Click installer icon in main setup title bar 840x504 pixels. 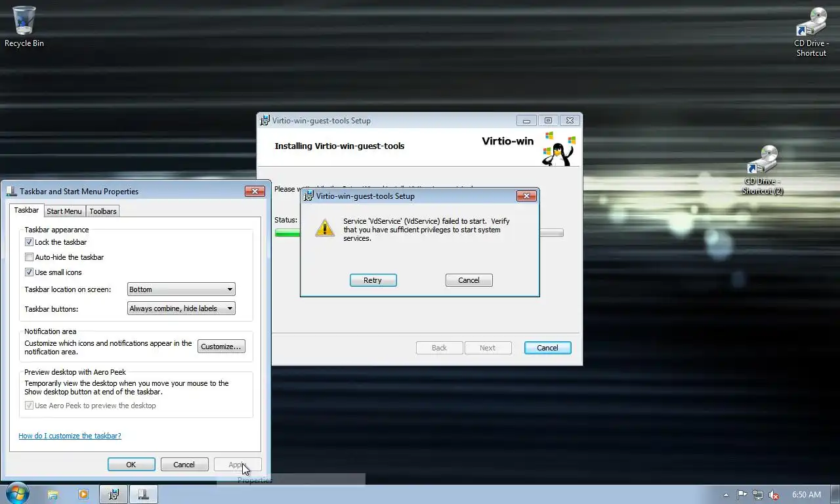point(264,120)
